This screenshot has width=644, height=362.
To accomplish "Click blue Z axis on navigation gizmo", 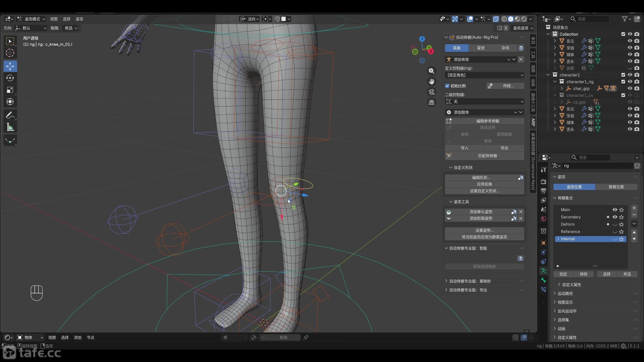I will (x=422, y=39).
